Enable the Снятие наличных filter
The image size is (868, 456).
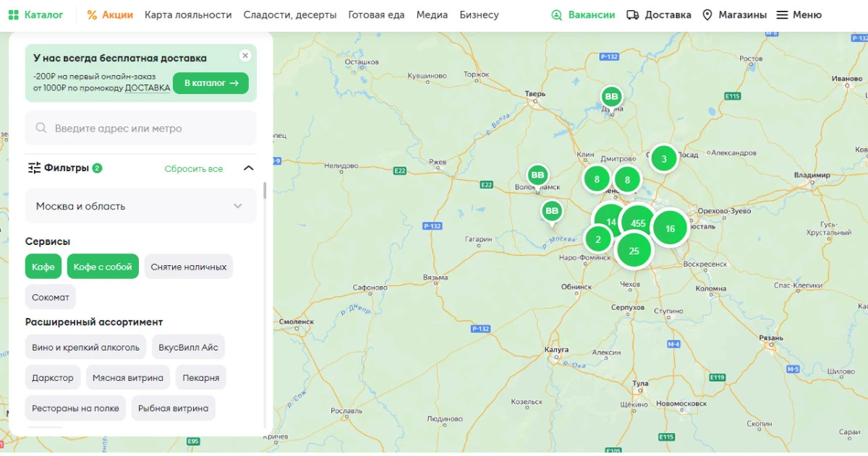tap(188, 267)
